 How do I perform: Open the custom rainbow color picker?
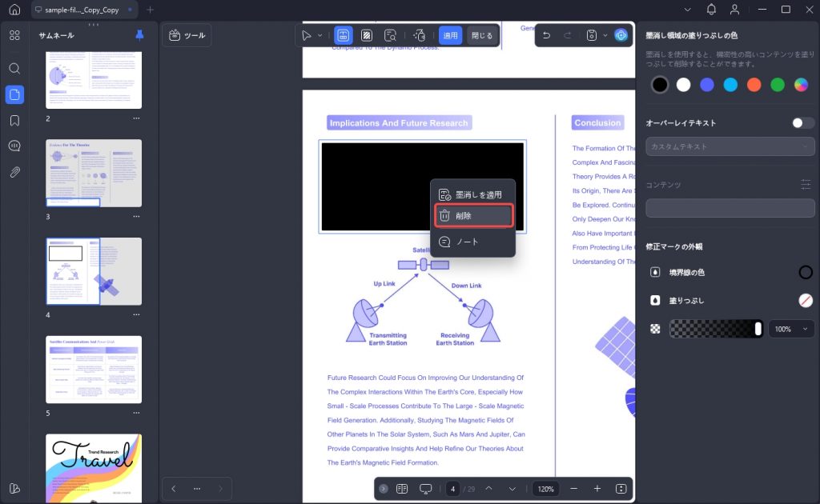pyautogui.click(x=801, y=85)
